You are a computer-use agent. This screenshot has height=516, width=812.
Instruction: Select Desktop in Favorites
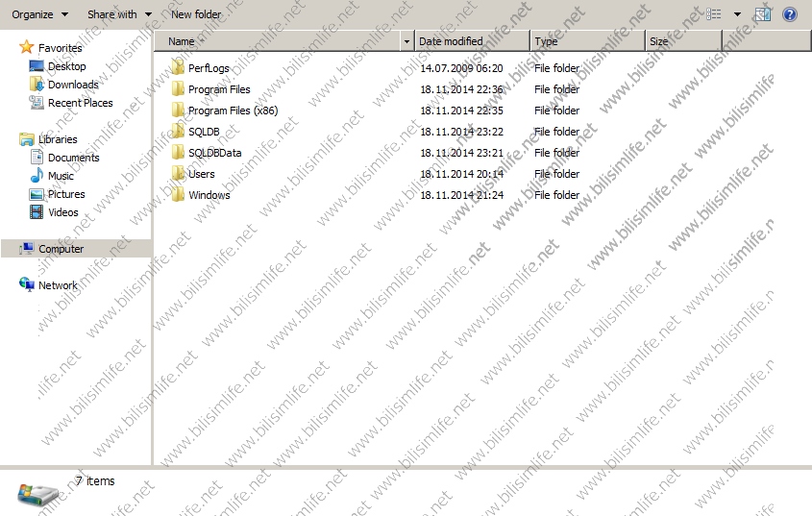[x=67, y=66]
